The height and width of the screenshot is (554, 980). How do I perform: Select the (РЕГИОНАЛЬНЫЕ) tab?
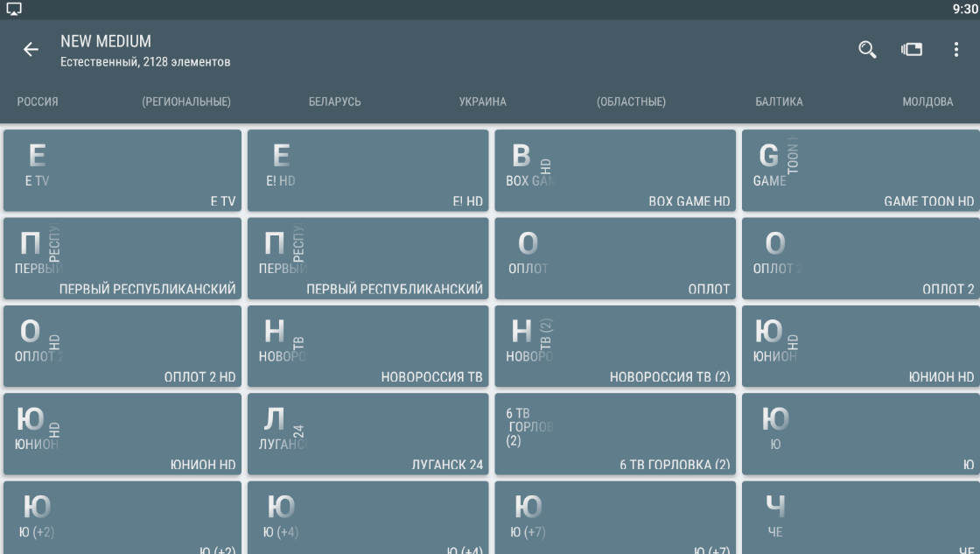point(186,102)
